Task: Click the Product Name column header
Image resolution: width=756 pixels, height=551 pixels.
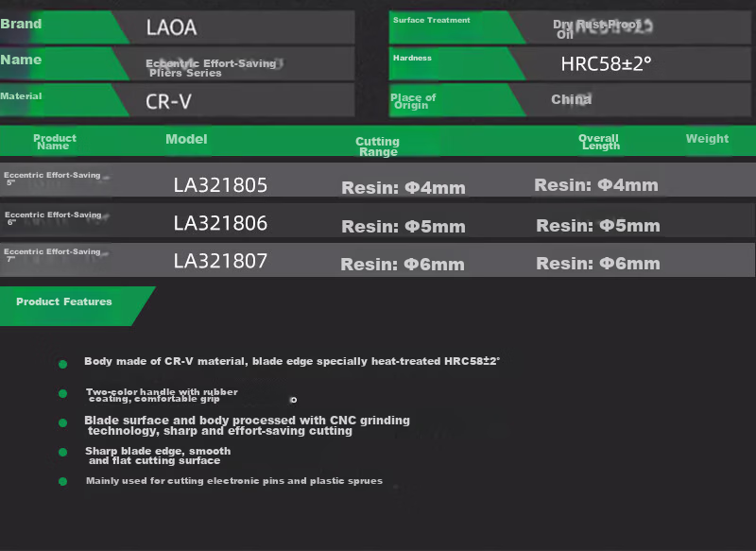Action: pyautogui.click(x=55, y=142)
